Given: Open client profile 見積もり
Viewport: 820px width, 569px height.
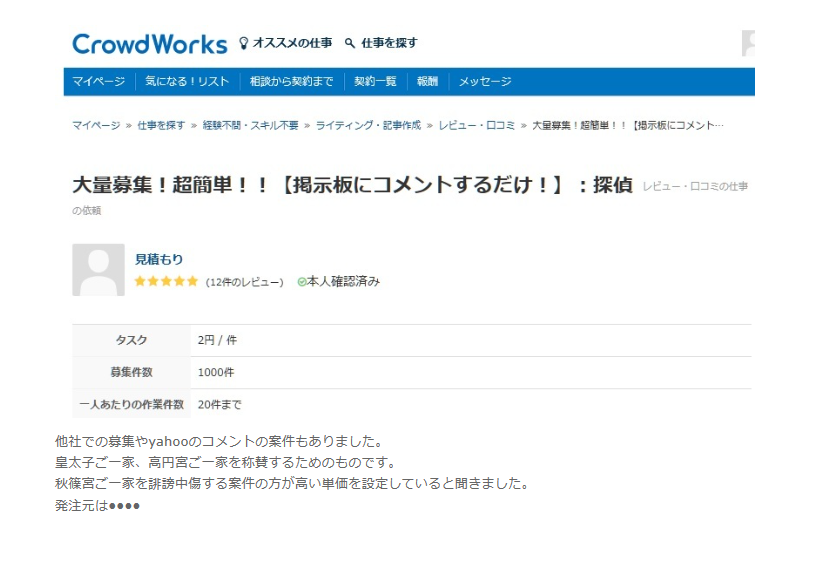Looking at the screenshot, I should [159, 259].
